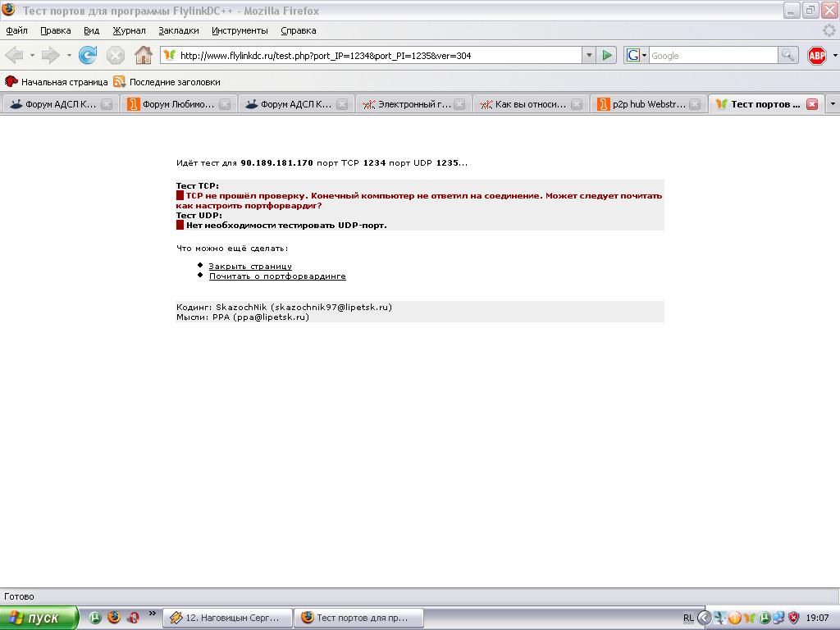This screenshot has height=630, width=840.
Task: Open the Google search engine dropdown
Action: tap(637, 56)
